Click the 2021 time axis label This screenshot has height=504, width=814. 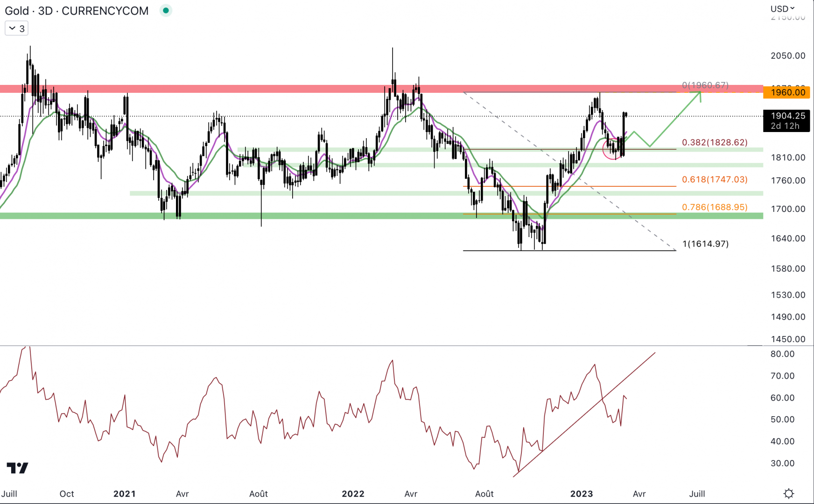click(x=125, y=494)
